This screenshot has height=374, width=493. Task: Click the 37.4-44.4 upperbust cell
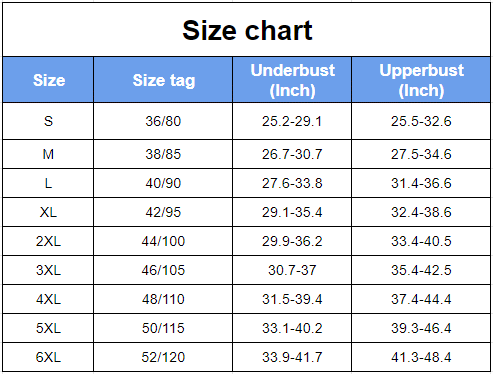click(421, 299)
